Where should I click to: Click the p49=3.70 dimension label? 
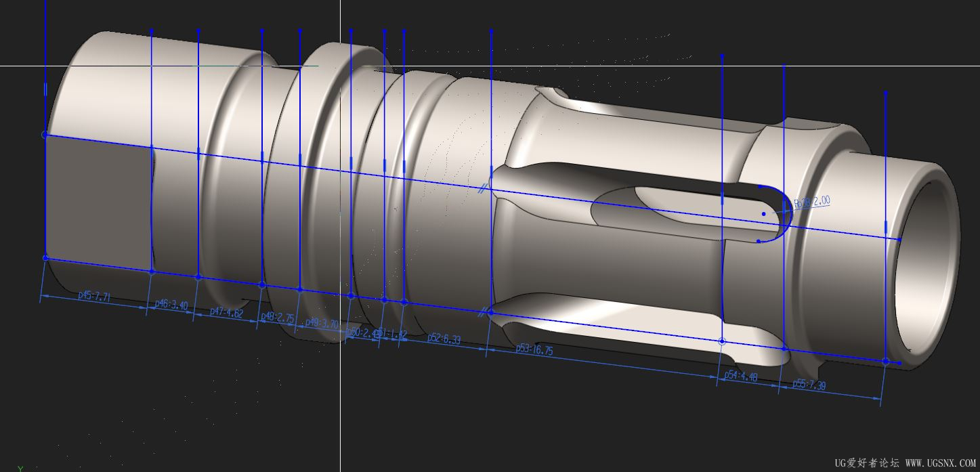point(321,324)
